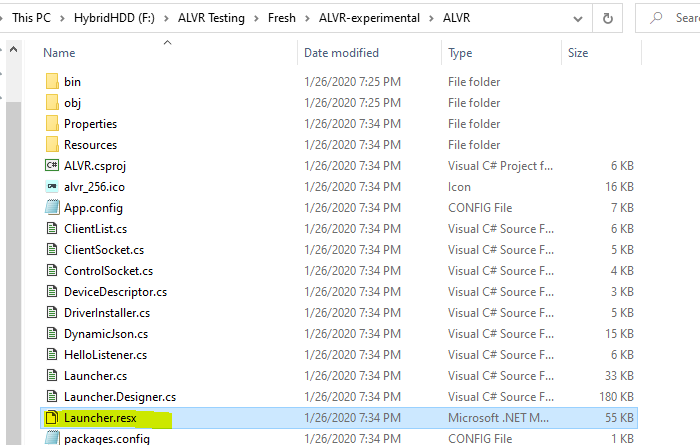
Task: Click the ALVR.csproj C# project icon
Action: click(x=52, y=166)
